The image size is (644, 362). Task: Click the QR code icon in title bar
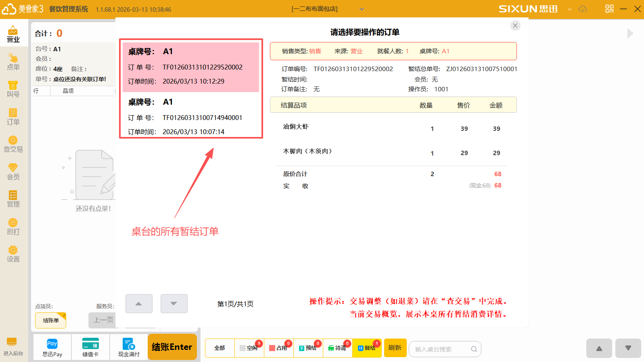click(609, 9)
